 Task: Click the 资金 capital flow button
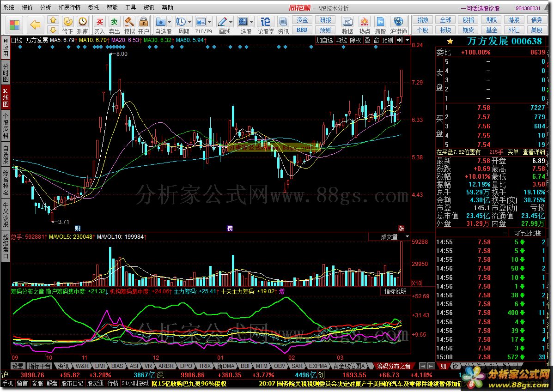coord(302,20)
